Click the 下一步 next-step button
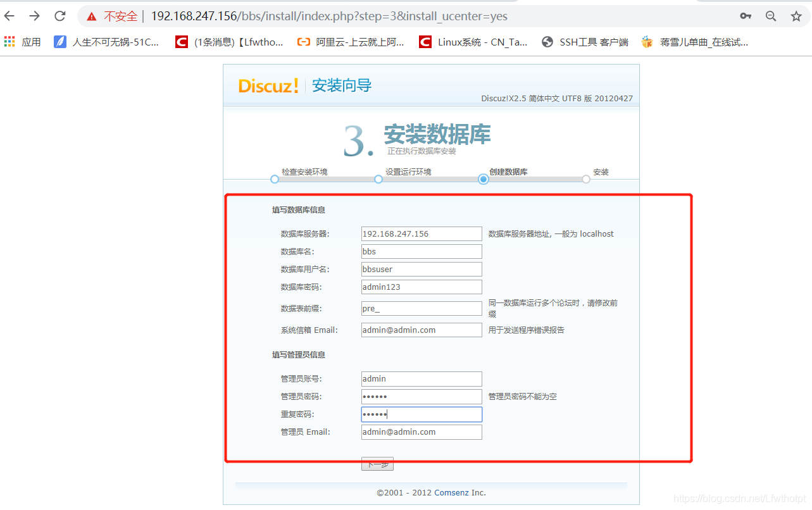This screenshot has height=510, width=812. click(x=377, y=464)
